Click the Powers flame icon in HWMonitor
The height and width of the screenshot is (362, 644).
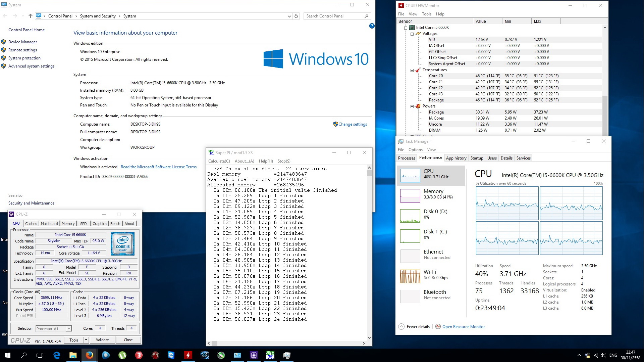pos(418,106)
